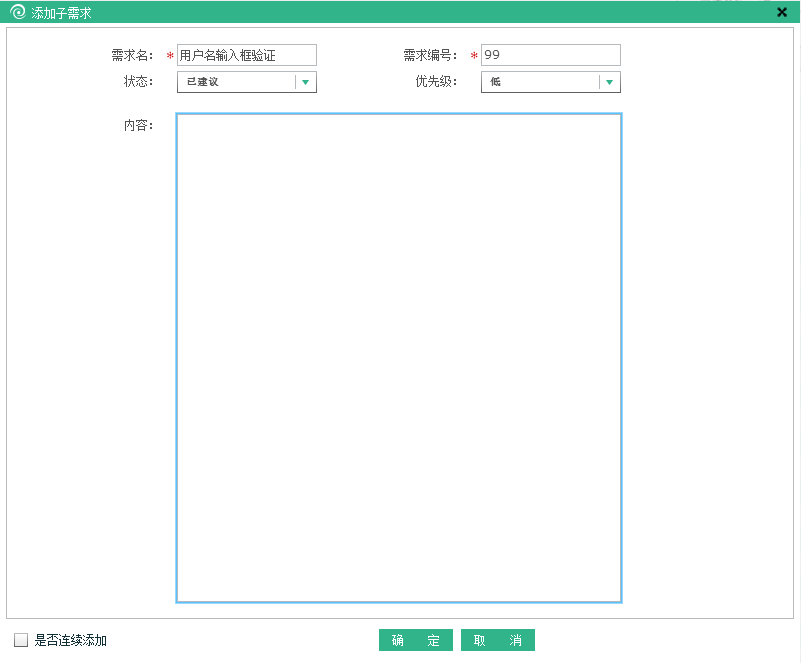This screenshot has height=663, width=801.
Task: Open the 状态 dropdown arrow
Action: click(305, 82)
